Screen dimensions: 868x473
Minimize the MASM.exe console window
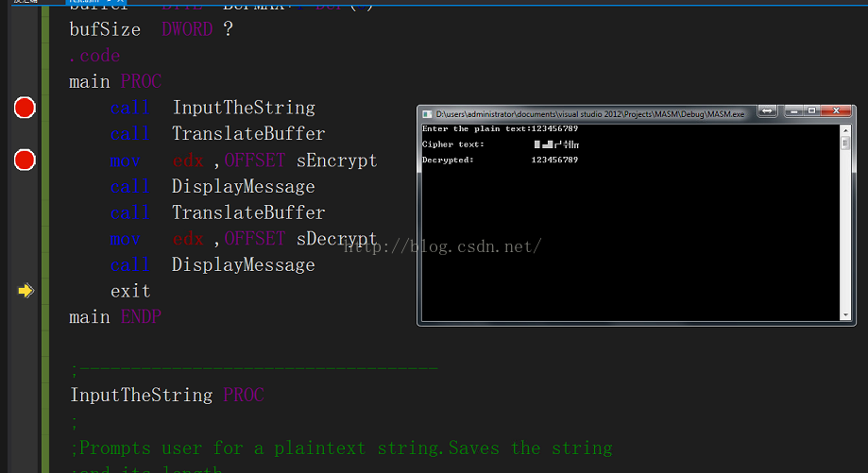click(x=793, y=111)
